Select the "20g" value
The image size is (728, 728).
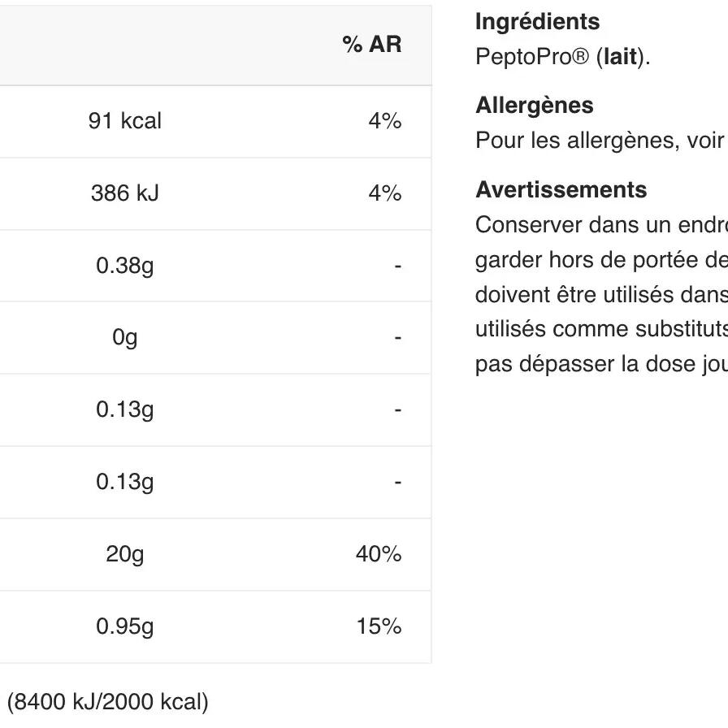pos(125,554)
